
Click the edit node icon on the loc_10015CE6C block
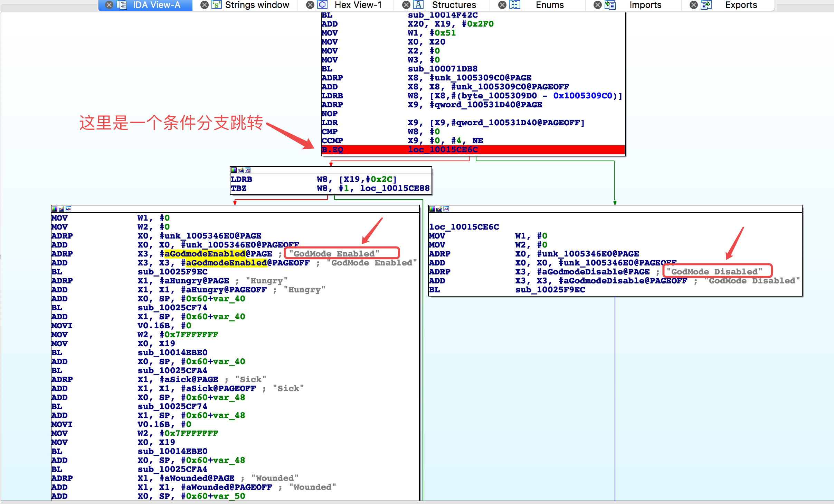(x=439, y=209)
